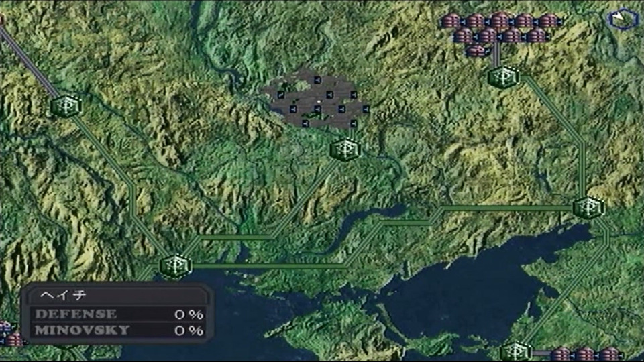Screen dimensions: 644x362
Task: Pick red dome unit adjacent to bottom-right base node
Action: click(x=561, y=354)
